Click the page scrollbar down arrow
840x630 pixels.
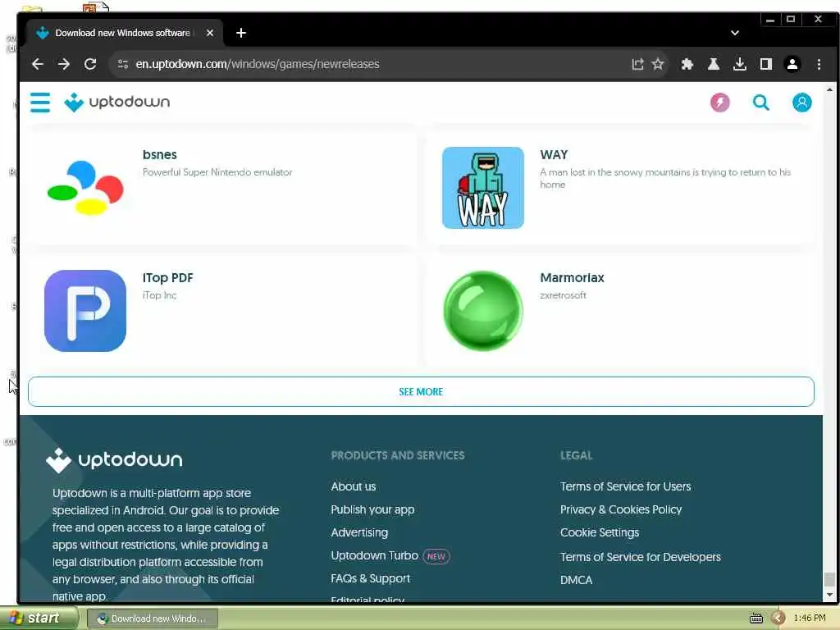pos(829,596)
